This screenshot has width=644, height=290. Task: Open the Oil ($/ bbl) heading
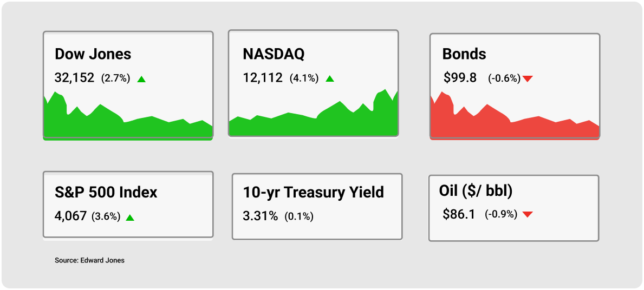pos(476,192)
